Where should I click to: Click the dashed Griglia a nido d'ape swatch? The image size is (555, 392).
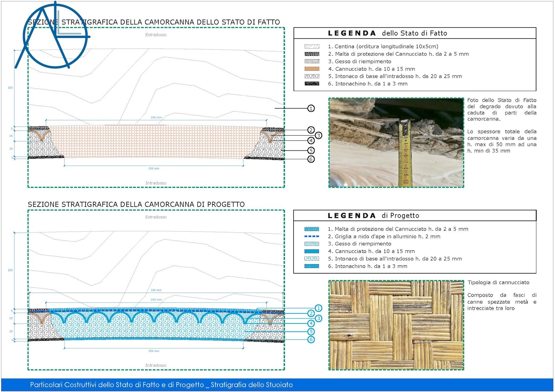pyautogui.click(x=312, y=236)
